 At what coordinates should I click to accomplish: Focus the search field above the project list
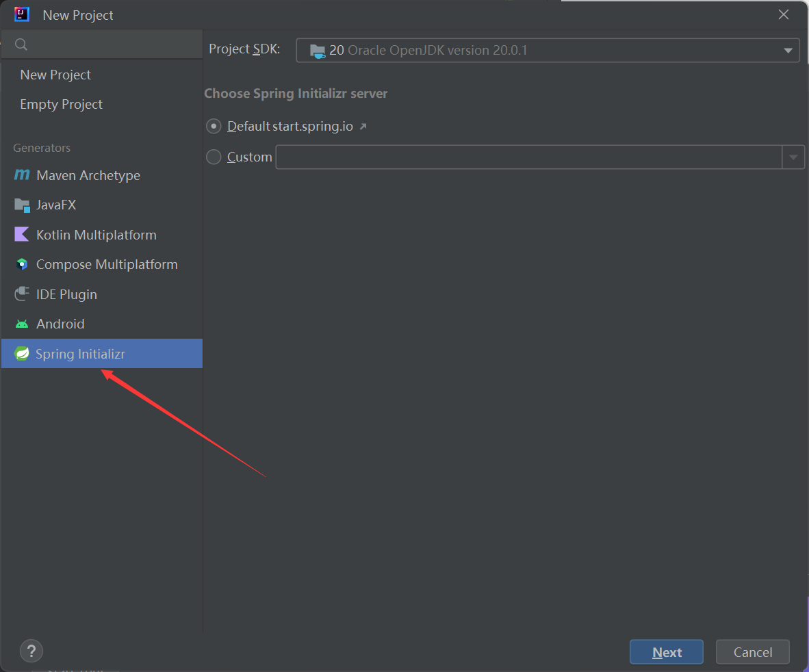point(102,44)
